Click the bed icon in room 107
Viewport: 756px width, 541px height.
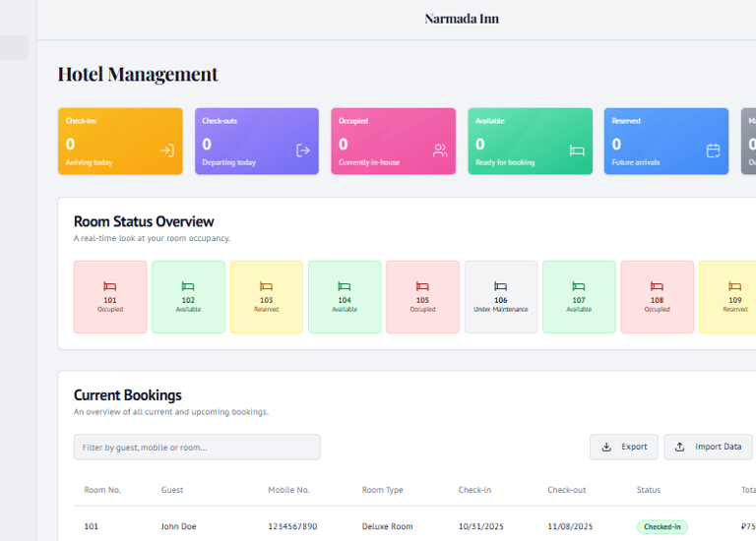pos(579,286)
